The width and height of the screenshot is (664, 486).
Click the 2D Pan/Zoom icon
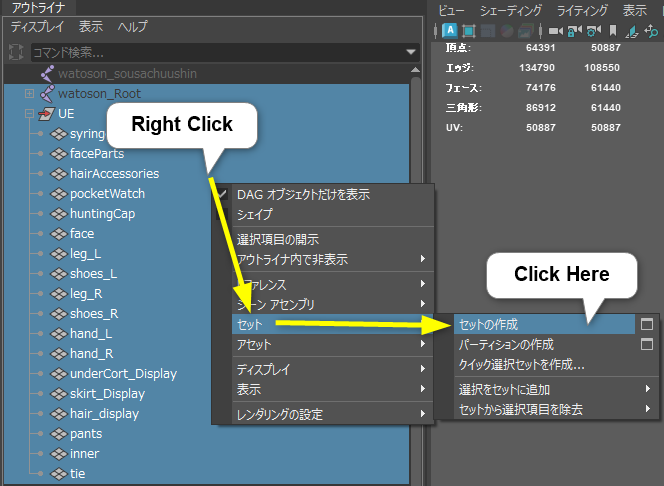651,31
